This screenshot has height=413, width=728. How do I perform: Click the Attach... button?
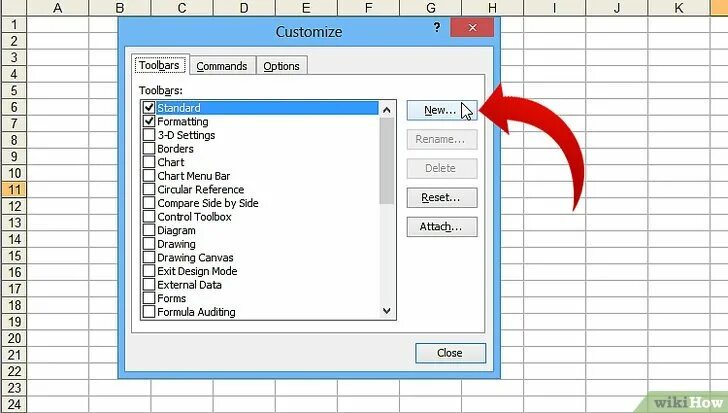(442, 227)
